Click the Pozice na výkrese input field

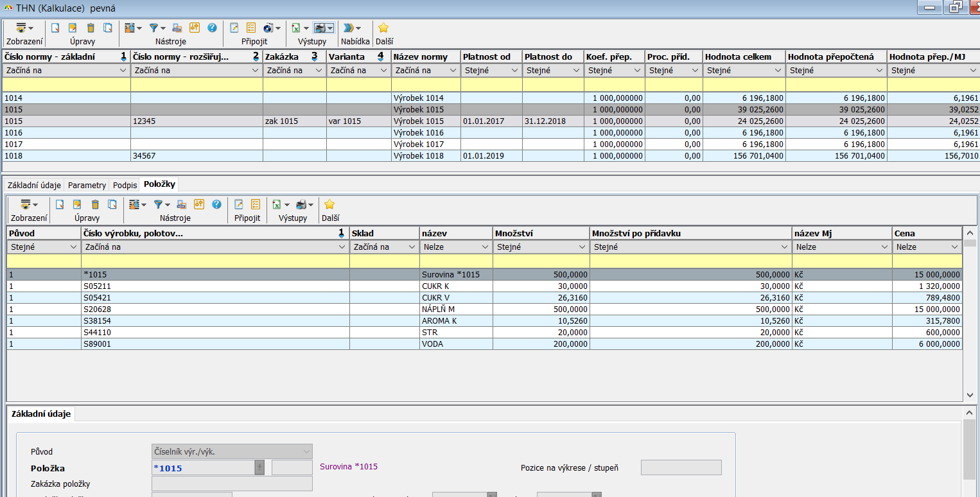681,467
